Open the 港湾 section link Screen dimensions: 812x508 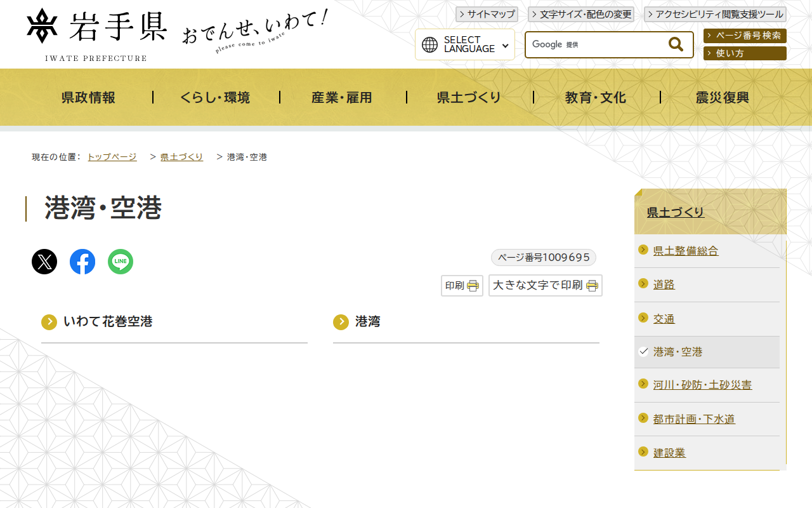tap(368, 322)
